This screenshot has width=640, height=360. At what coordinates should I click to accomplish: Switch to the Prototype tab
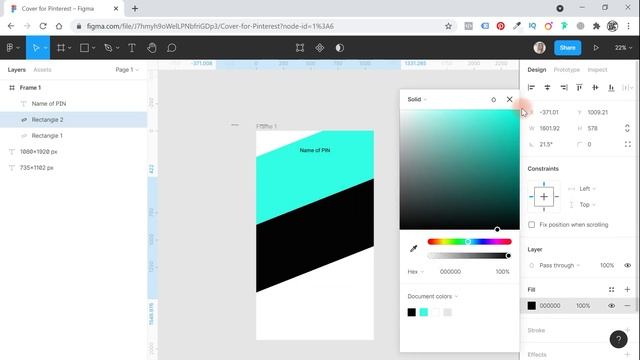click(x=567, y=70)
